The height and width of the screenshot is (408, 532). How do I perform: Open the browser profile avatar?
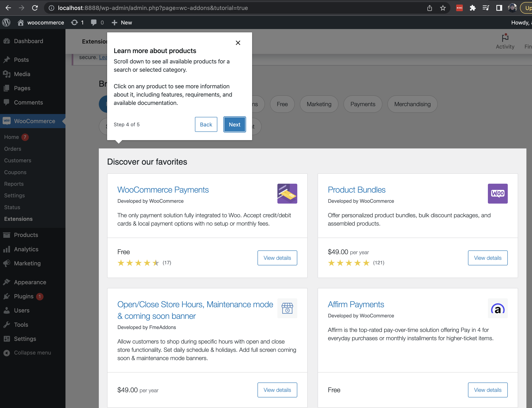pos(512,8)
